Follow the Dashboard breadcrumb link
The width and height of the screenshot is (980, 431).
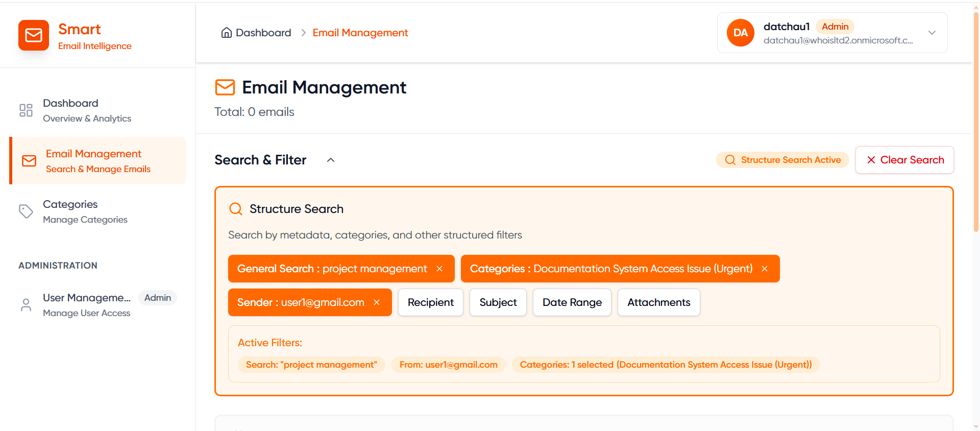[x=263, y=33]
